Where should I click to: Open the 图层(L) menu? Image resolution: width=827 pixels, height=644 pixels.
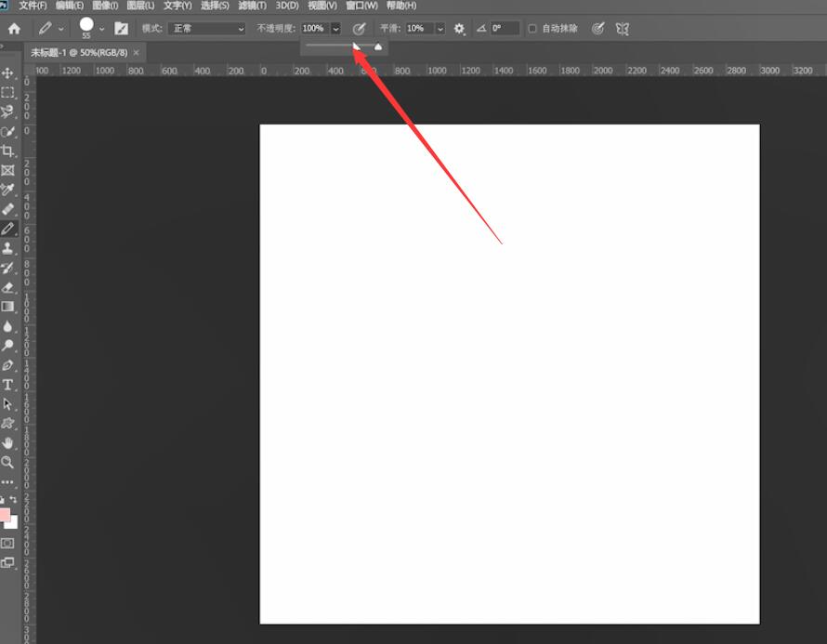tap(141, 6)
